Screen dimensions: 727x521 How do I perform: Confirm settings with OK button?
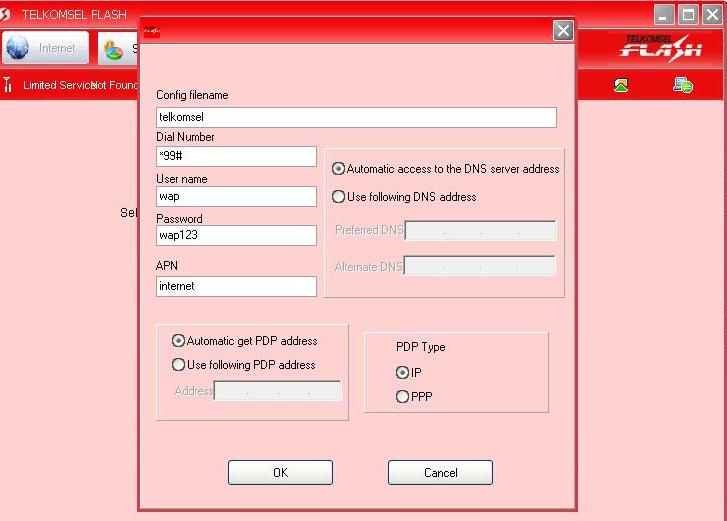pyautogui.click(x=281, y=472)
